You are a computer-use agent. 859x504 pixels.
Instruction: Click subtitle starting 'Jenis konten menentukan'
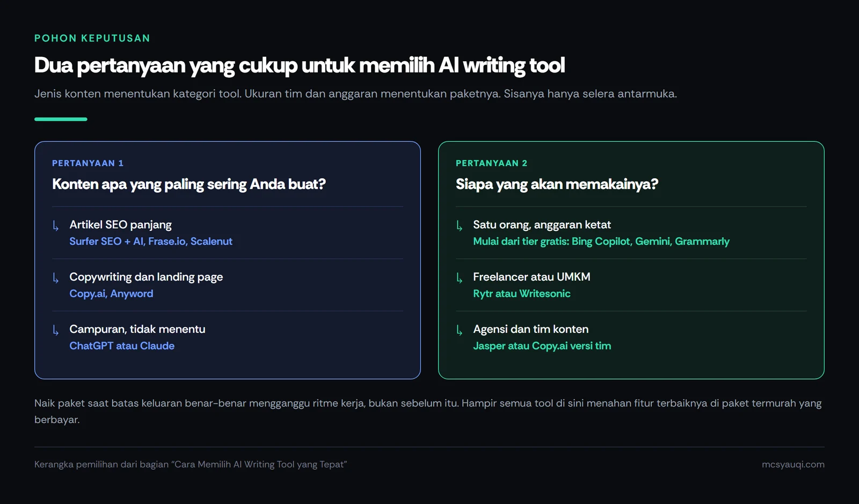point(355,94)
